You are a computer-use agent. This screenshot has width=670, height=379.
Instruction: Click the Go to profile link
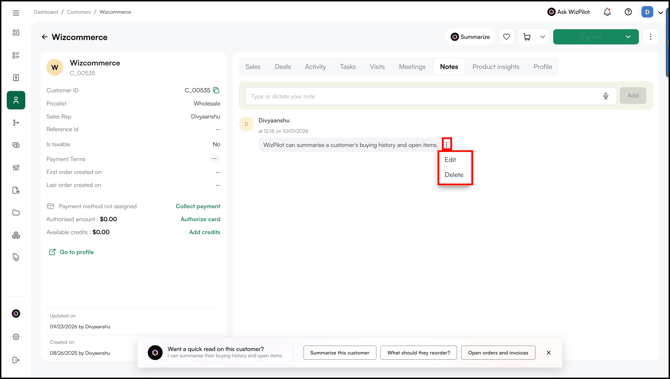point(71,252)
